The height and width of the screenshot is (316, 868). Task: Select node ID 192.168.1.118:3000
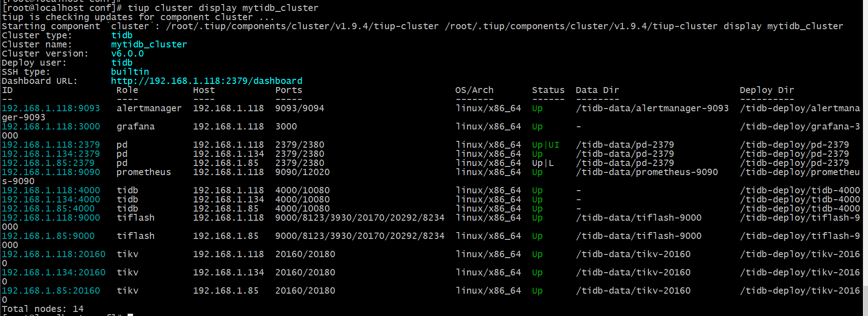click(51, 126)
